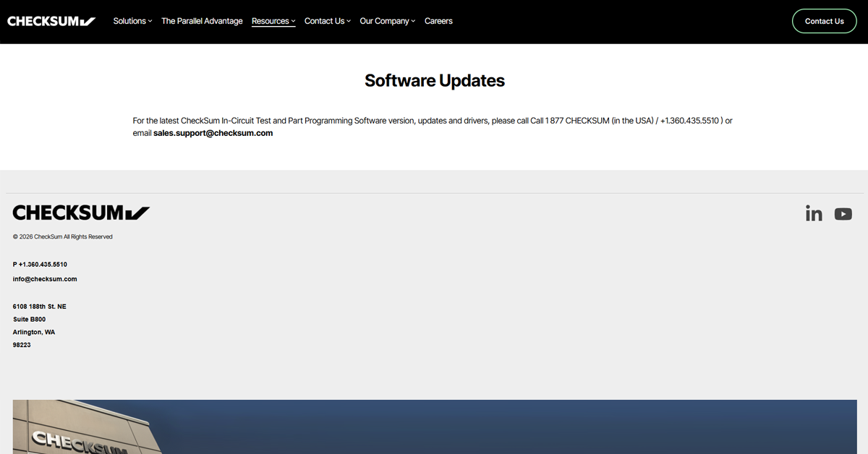Click the Arlington, WA address line
This screenshot has width=868, height=454.
(34, 333)
